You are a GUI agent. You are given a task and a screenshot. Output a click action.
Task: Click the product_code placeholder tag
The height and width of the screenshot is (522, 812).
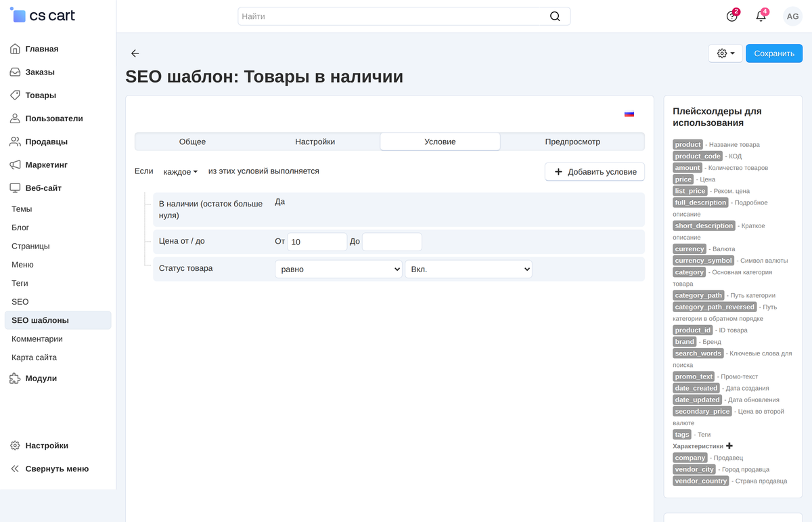click(x=698, y=156)
